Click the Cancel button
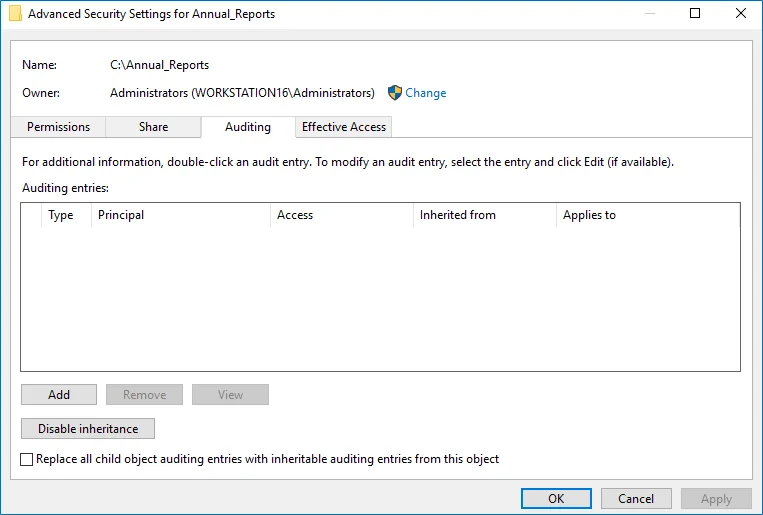763x515 pixels. click(x=636, y=498)
